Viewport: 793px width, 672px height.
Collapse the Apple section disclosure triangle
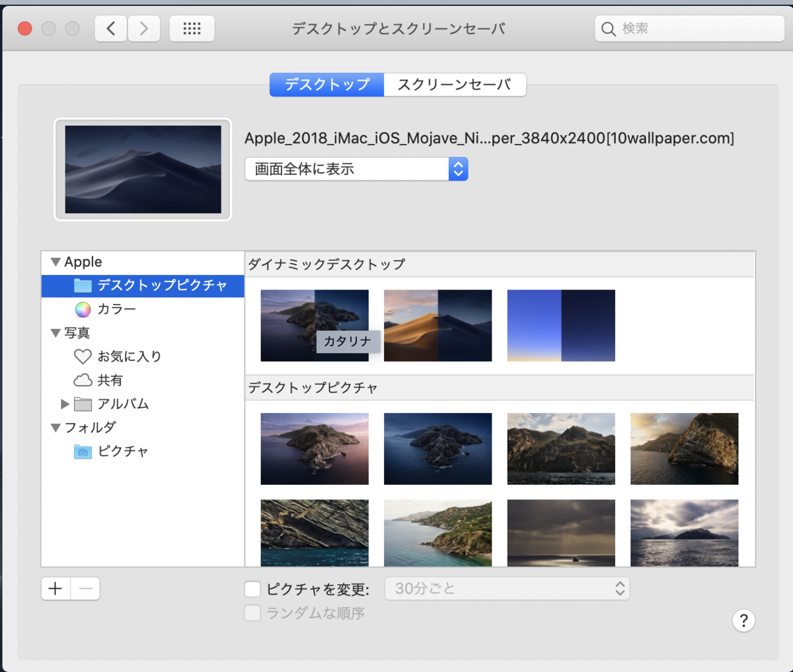(x=56, y=262)
